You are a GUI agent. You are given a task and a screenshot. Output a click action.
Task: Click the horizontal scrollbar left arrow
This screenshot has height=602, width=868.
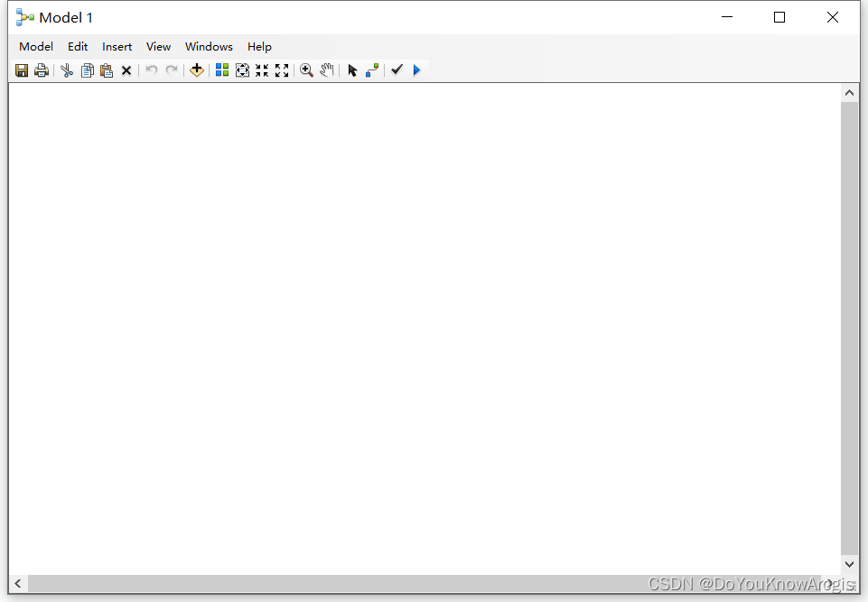pos(18,583)
